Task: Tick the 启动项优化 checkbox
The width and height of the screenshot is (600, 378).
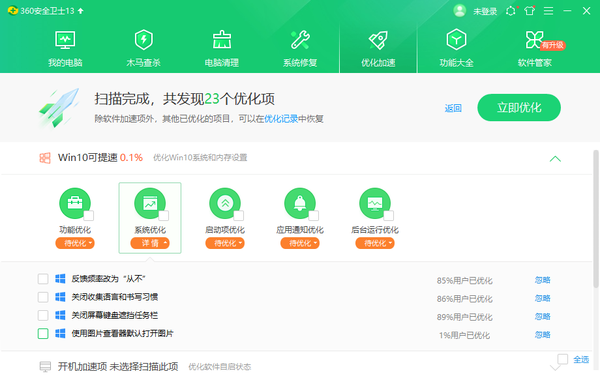Action: point(239,216)
